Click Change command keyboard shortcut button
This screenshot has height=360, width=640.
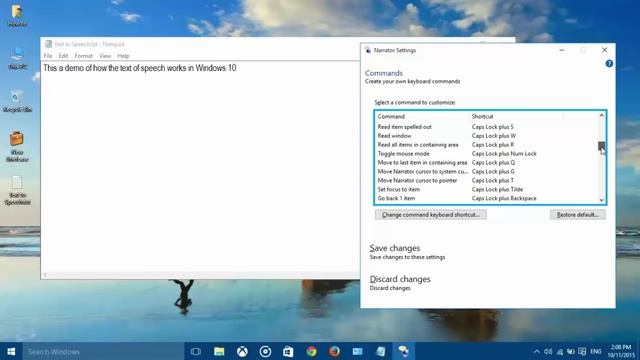[431, 215]
